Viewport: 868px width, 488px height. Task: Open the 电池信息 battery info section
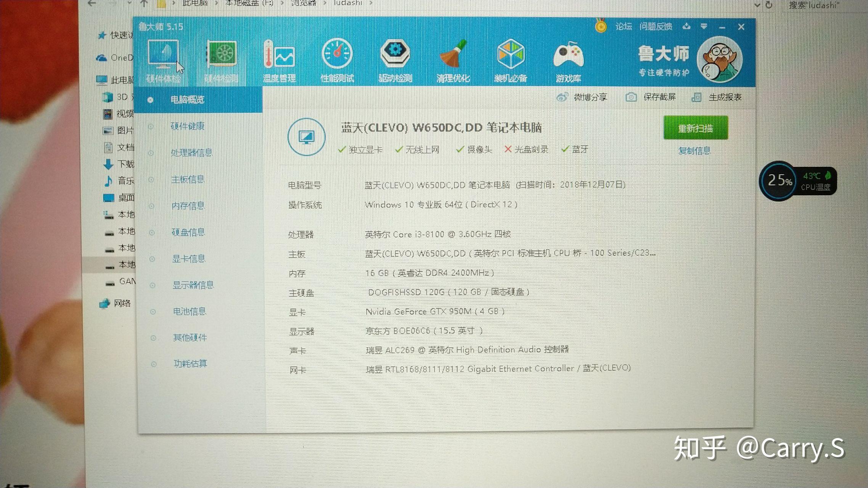[x=190, y=311]
